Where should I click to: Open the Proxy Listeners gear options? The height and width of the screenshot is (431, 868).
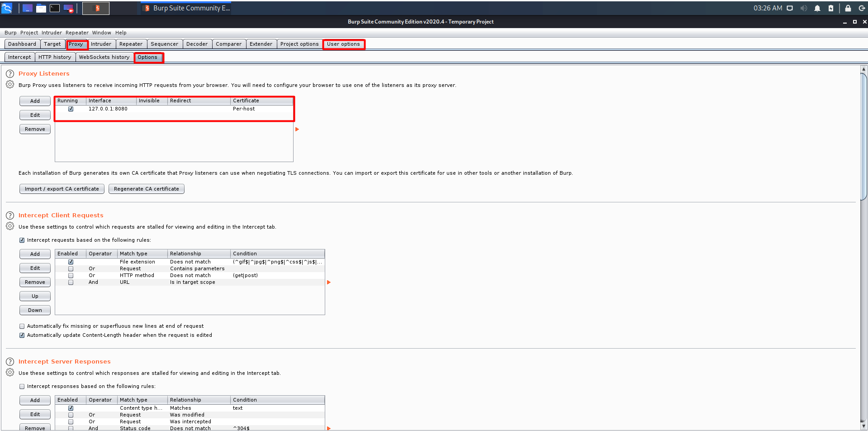10,84
